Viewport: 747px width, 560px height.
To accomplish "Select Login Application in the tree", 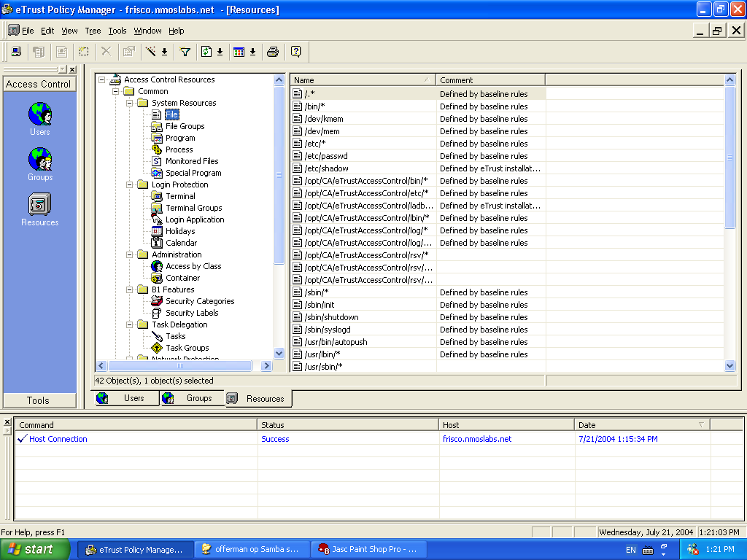I will pos(195,219).
